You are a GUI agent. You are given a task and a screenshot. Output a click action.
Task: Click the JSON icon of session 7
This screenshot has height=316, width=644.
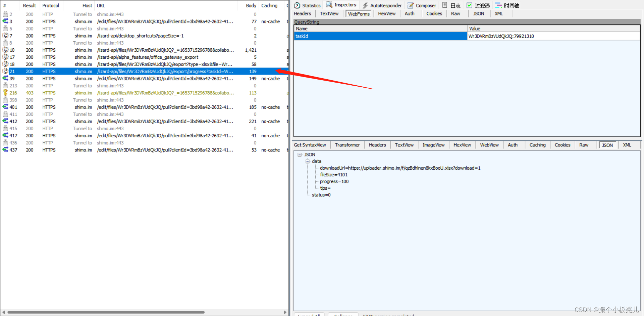point(5,36)
